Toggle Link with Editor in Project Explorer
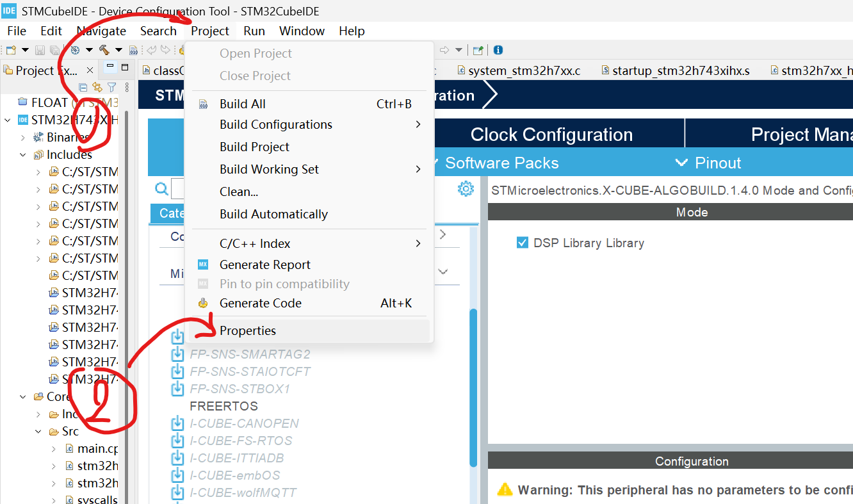The width and height of the screenshot is (853, 504). pyautogui.click(x=97, y=87)
